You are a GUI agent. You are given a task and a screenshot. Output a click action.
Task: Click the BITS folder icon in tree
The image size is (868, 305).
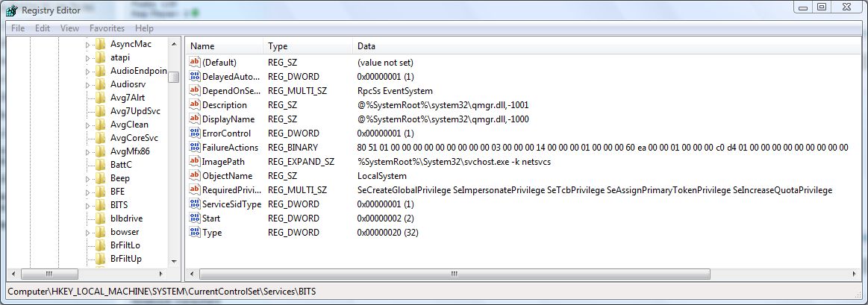click(100, 205)
